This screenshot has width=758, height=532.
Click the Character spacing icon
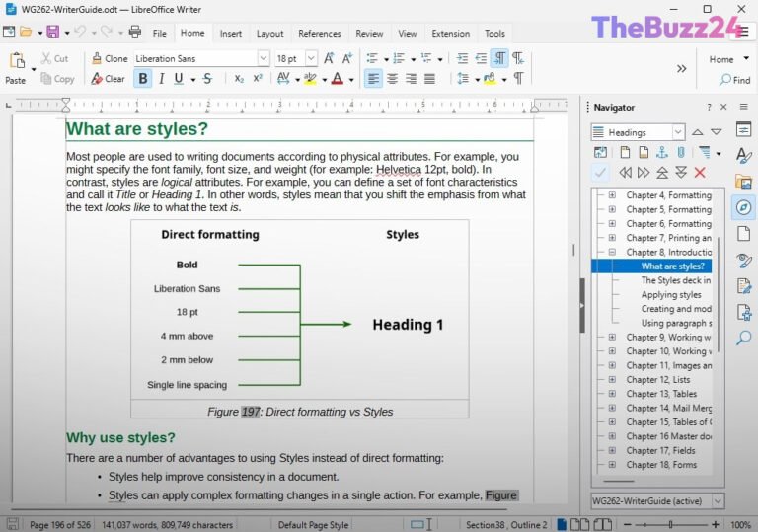coord(284,78)
